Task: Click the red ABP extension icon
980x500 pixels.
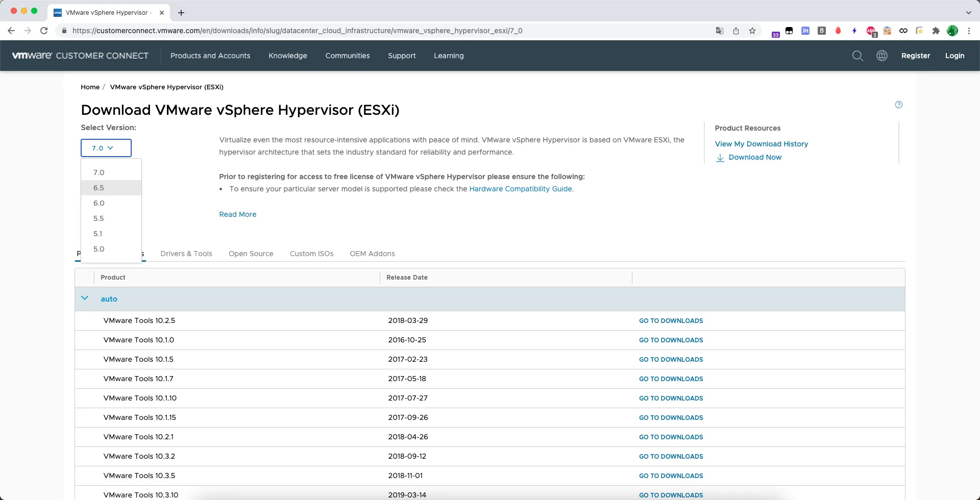Action: [871, 31]
